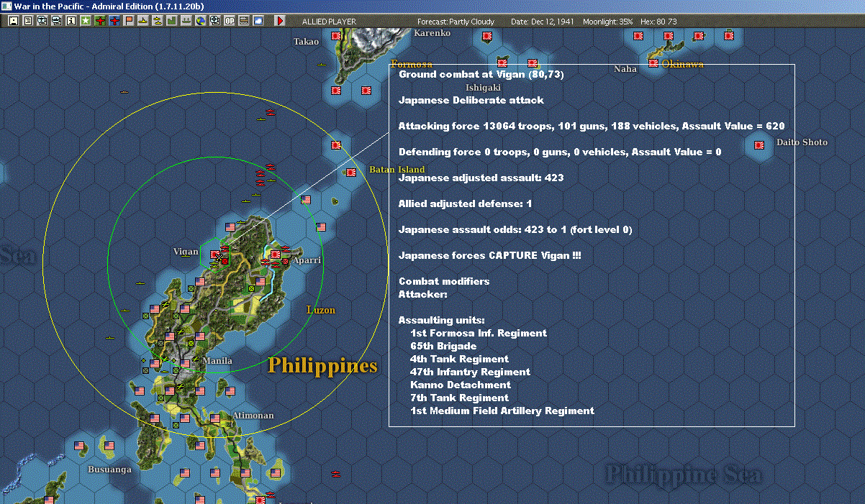
Task: Open the green factory industry icon
Action: [171, 21]
